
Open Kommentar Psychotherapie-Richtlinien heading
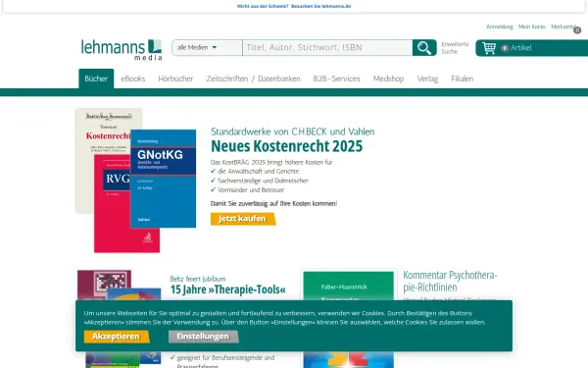[450, 282]
